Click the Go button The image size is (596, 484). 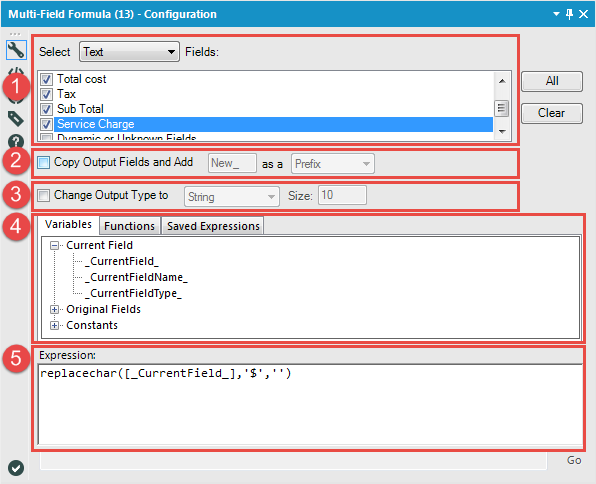click(574, 460)
